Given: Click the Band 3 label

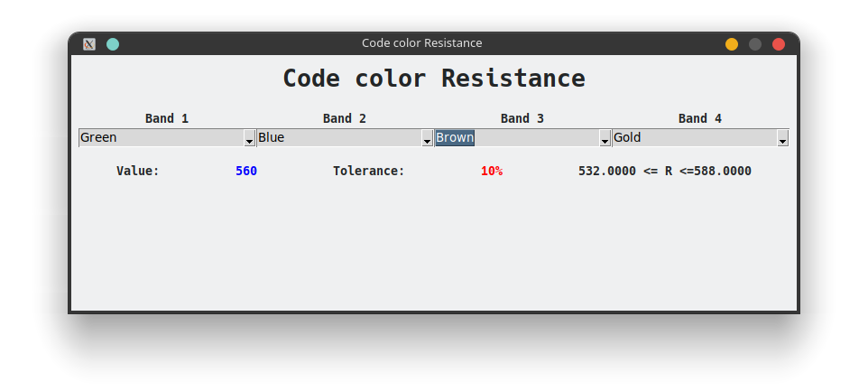Looking at the screenshot, I should 522,118.
